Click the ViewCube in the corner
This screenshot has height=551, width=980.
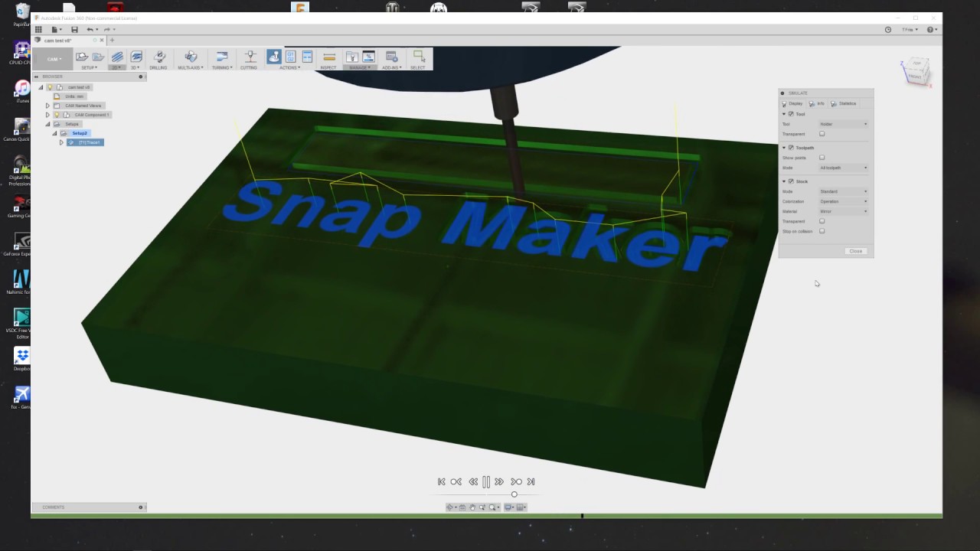pos(916,73)
